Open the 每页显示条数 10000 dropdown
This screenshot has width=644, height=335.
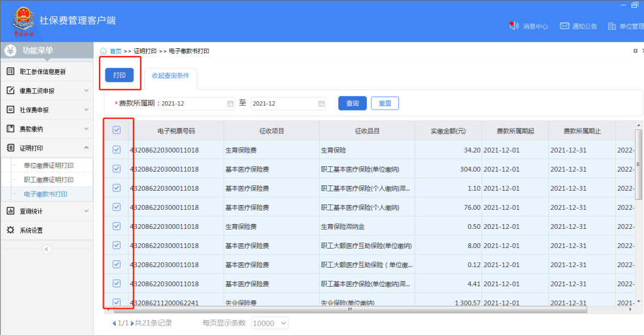click(270, 324)
